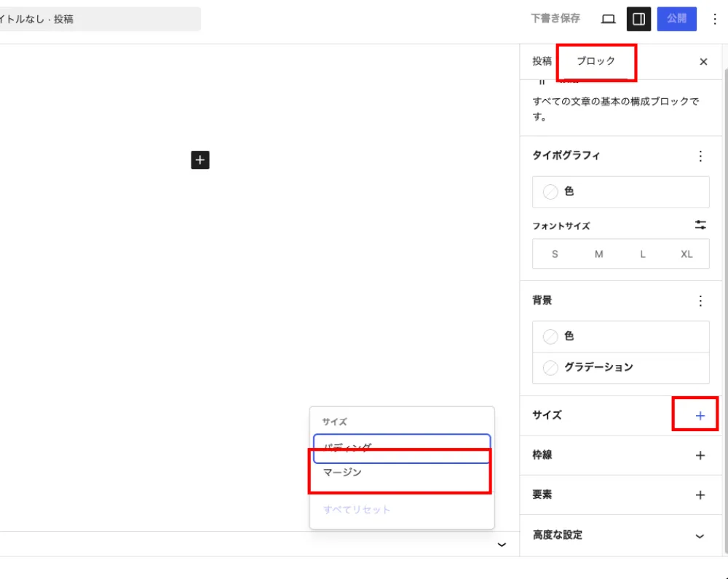Click the document title bar タイトルなし · 投稿

[x=100, y=19]
